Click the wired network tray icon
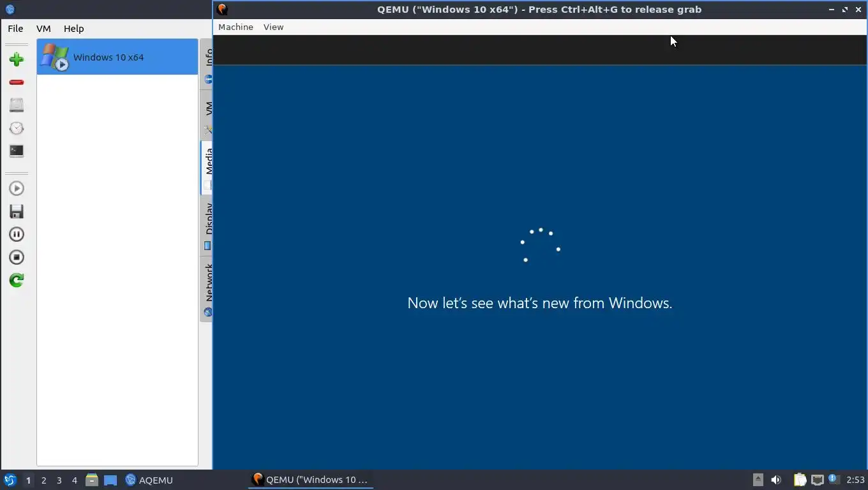 coord(817,480)
